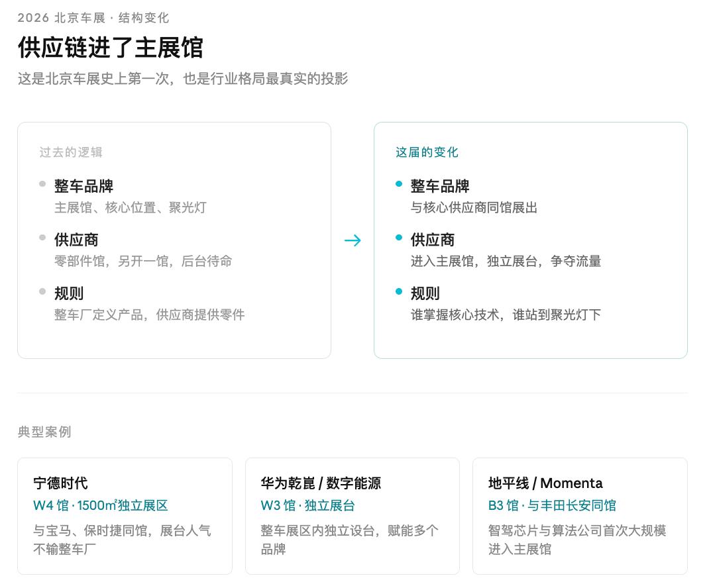Click 供应商 in the 这届的变化 panel
Screen dimensions: 709x588
tap(433, 240)
